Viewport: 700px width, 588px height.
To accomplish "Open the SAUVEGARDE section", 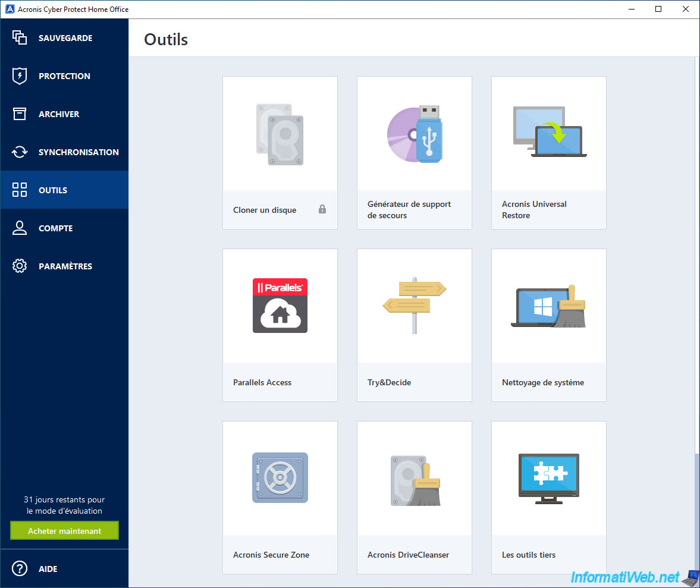I will pos(64,38).
